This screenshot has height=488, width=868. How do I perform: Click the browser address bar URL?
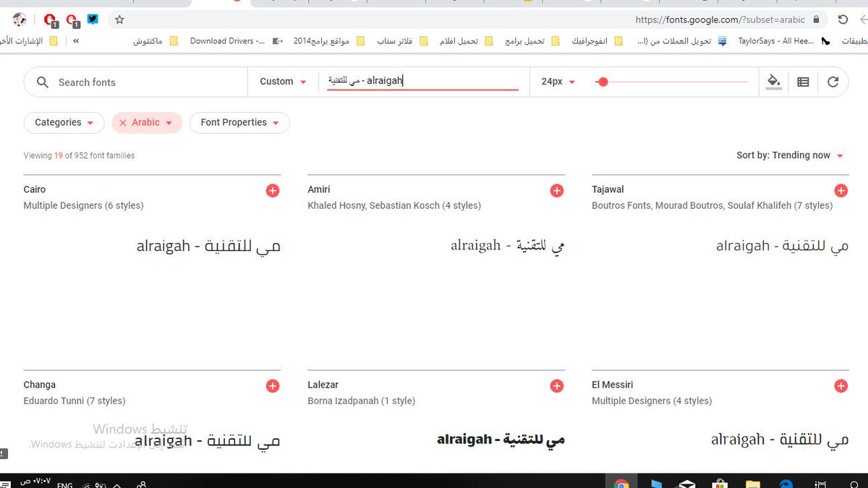(x=720, y=20)
